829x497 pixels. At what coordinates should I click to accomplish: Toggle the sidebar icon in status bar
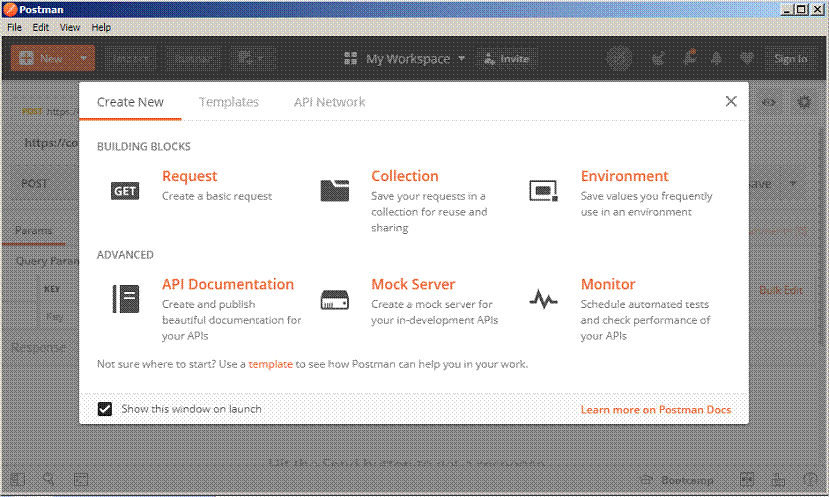pyautogui.click(x=17, y=480)
